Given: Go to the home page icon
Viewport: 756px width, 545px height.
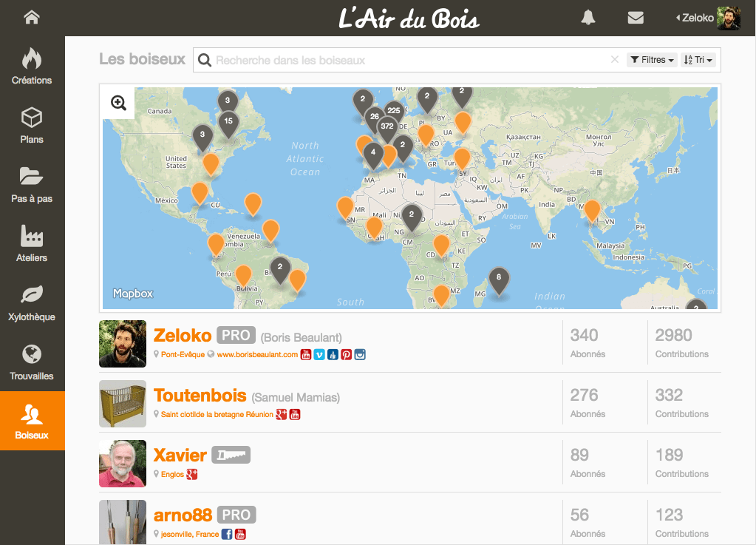Looking at the screenshot, I should click(x=32, y=17).
